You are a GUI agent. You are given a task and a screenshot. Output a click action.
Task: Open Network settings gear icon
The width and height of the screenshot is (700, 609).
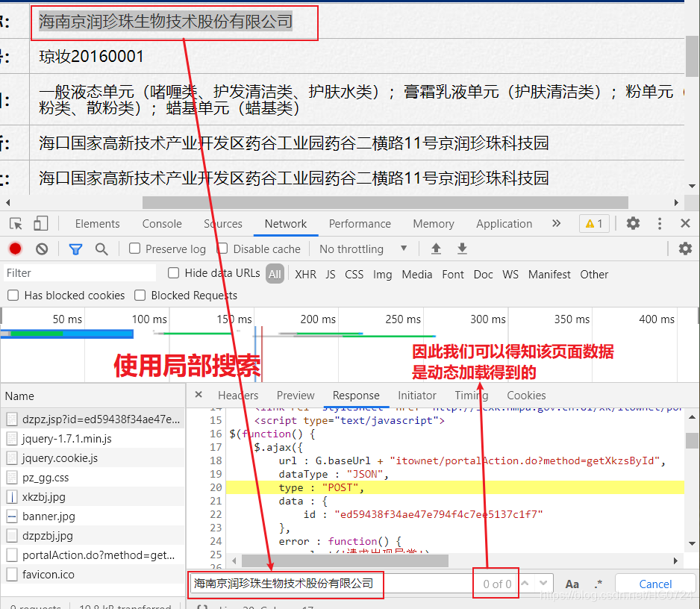click(685, 249)
